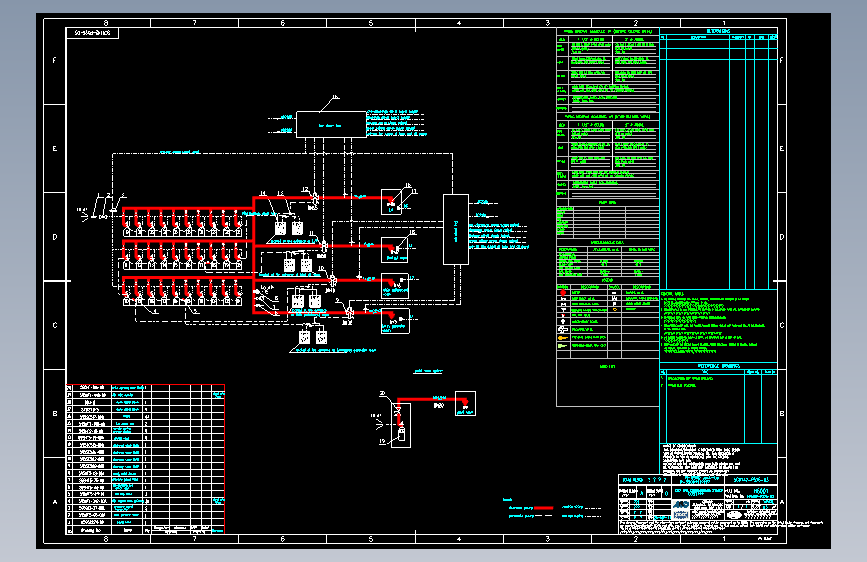867x562 pixels.
Task: Select the valve symbol beside callout 10
Action: pyautogui.click(x=333, y=280)
